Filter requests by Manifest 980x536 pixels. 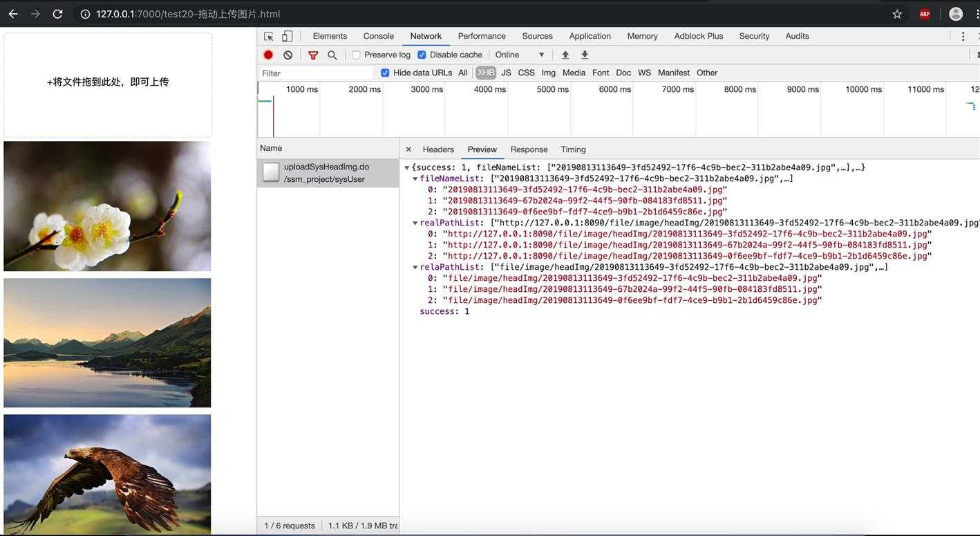pos(674,73)
